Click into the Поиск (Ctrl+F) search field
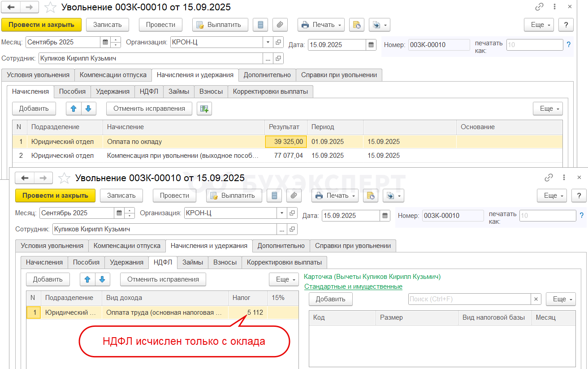This screenshot has height=369, width=588. pyautogui.click(x=469, y=299)
